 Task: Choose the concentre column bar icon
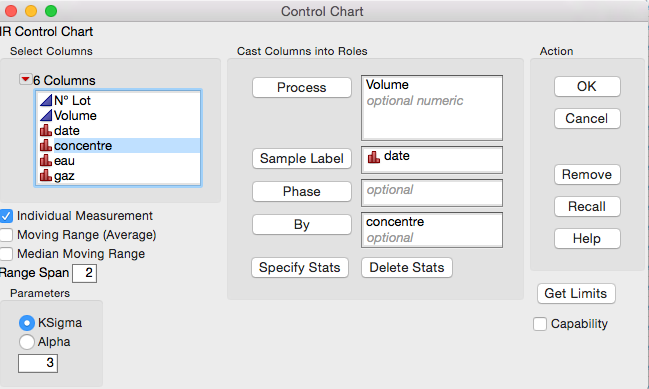point(46,145)
